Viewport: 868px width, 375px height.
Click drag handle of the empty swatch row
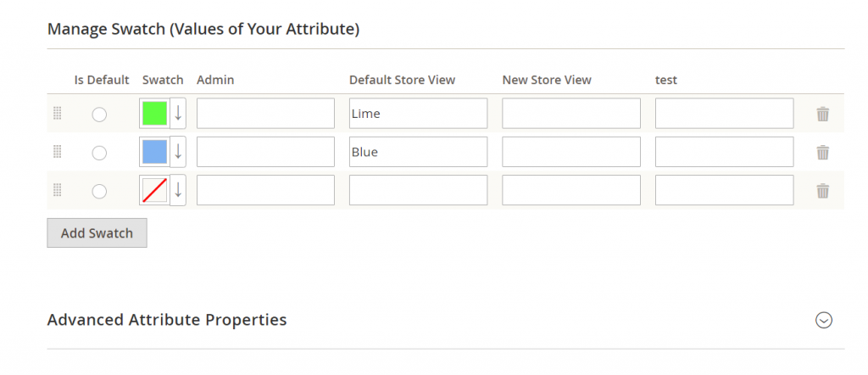pos(58,191)
